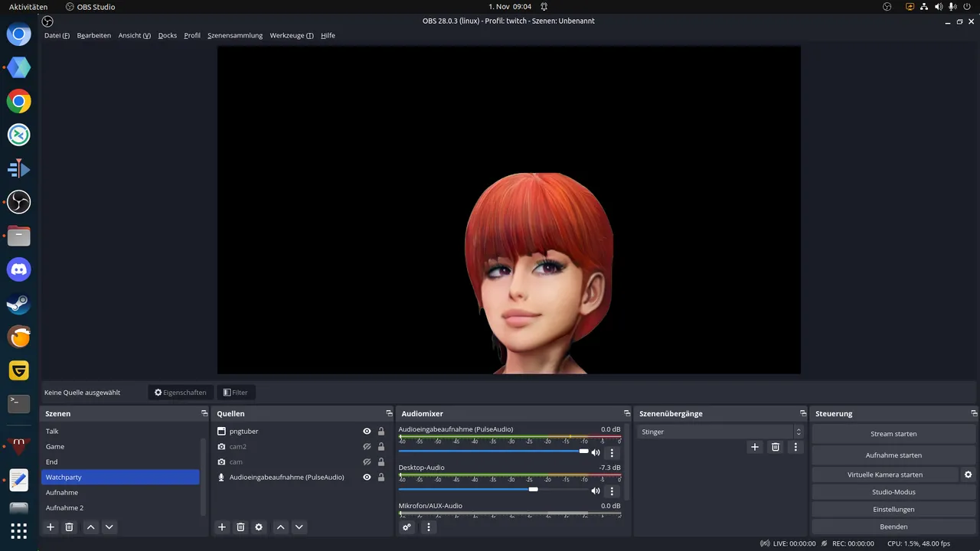Open Google Chrome from the dock

[18, 101]
